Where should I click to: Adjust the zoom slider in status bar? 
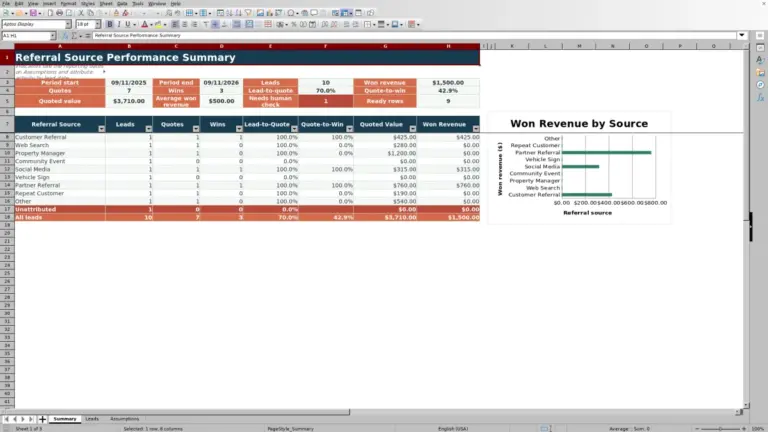(x=720, y=429)
